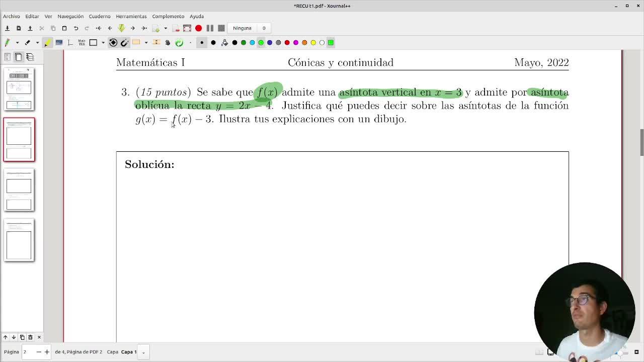Select the medium line thickness dot
The height and width of the screenshot is (362, 644).
[x=202, y=43]
